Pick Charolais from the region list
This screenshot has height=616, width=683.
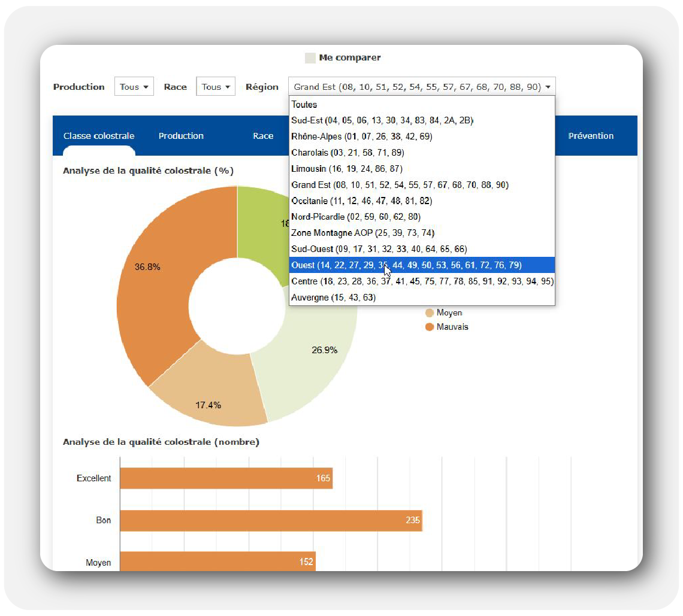(x=347, y=153)
